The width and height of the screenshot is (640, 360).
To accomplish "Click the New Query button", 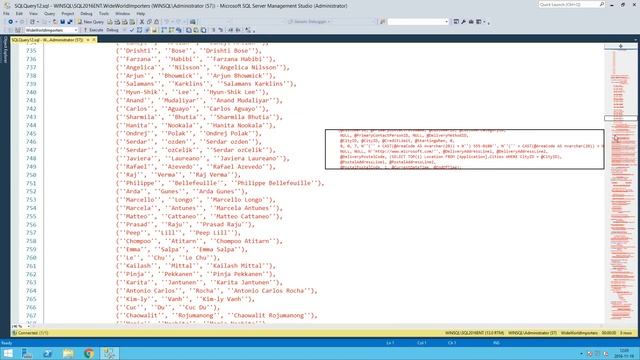I will [91, 22].
